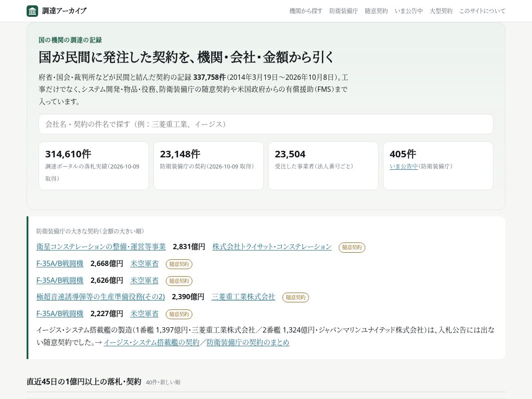Screen dimensions: 532x399
Task: Open このサイトについて navigation item
Action: pyautogui.click(x=482, y=11)
